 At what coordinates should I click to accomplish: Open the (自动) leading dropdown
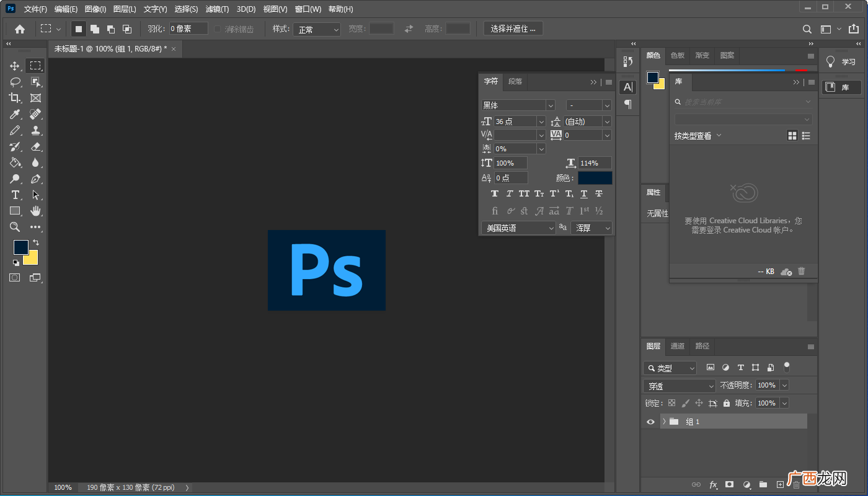pyautogui.click(x=607, y=122)
